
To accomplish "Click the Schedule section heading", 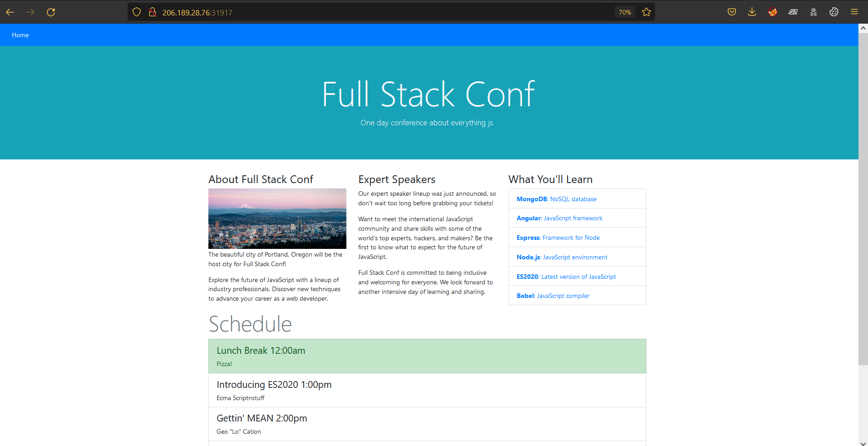I will click(250, 324).
